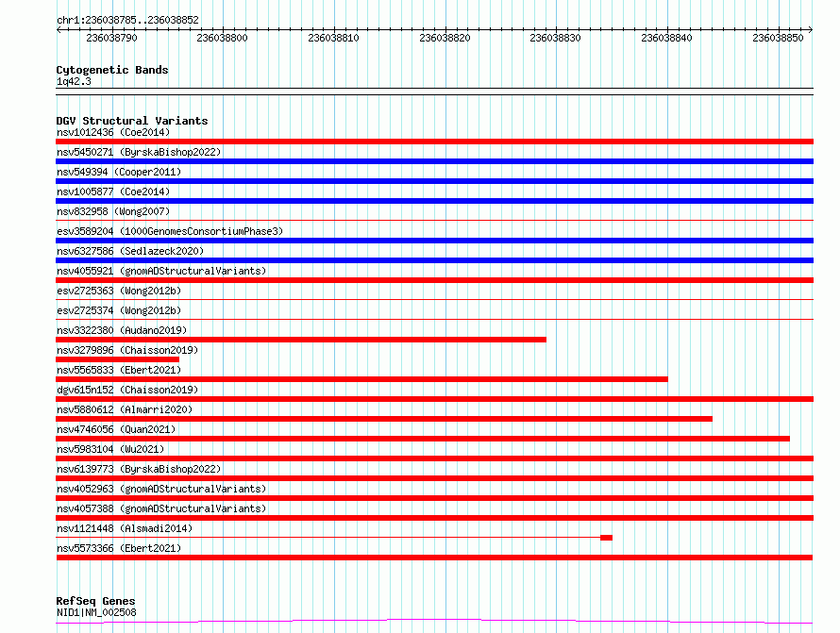Select the small red block of nsv1121448
The image size is (840, 633).
pyautogui.click(x=607, y=538)
